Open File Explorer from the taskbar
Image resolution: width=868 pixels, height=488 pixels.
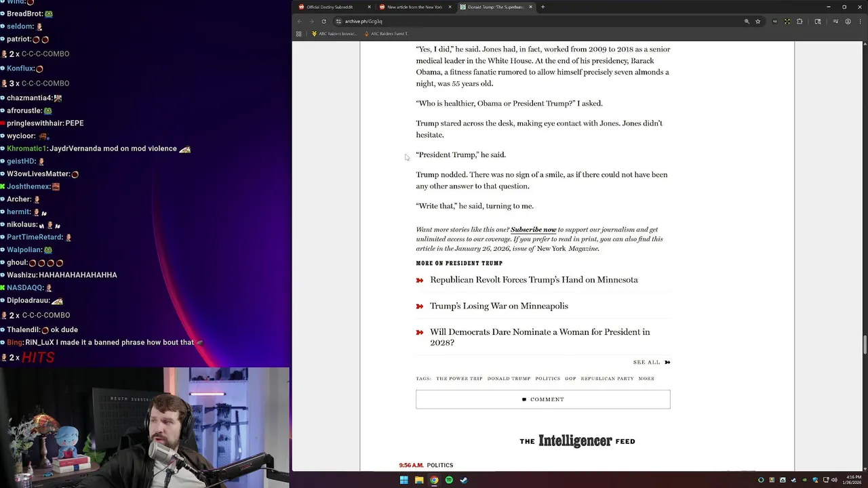click(419, 480)
